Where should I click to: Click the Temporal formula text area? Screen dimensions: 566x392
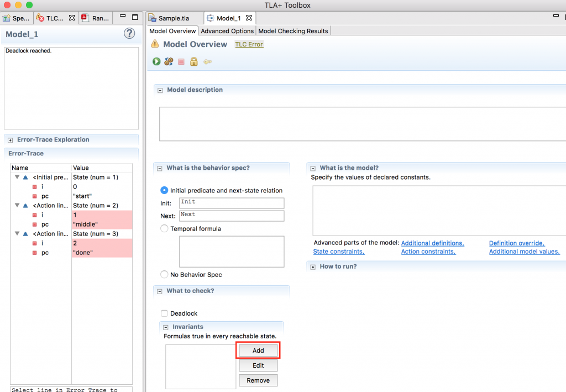click(x=232, y=252)
